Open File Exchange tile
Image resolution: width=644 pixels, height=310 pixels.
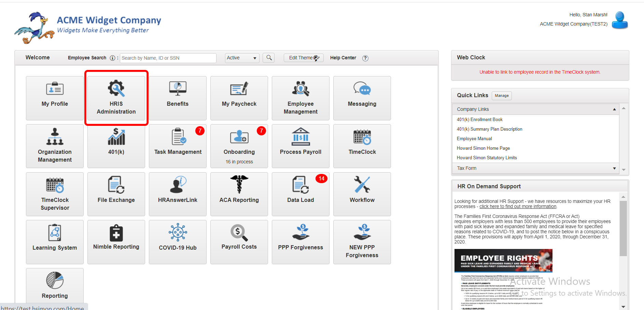coord(116,194)
